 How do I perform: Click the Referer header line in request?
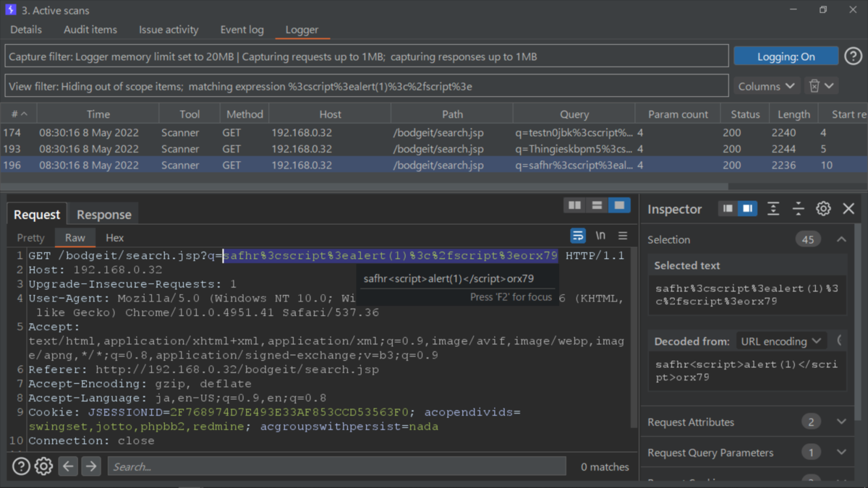click(203, 369)
